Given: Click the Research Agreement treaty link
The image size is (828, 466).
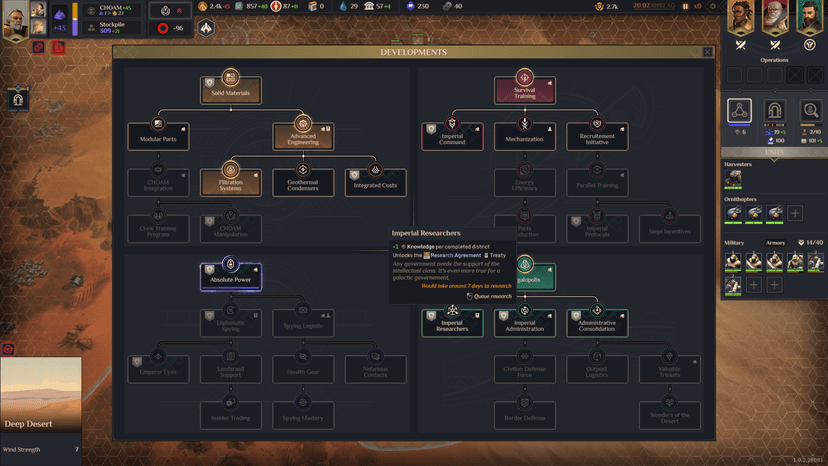Looking at the screenshot, I should 455,255.
